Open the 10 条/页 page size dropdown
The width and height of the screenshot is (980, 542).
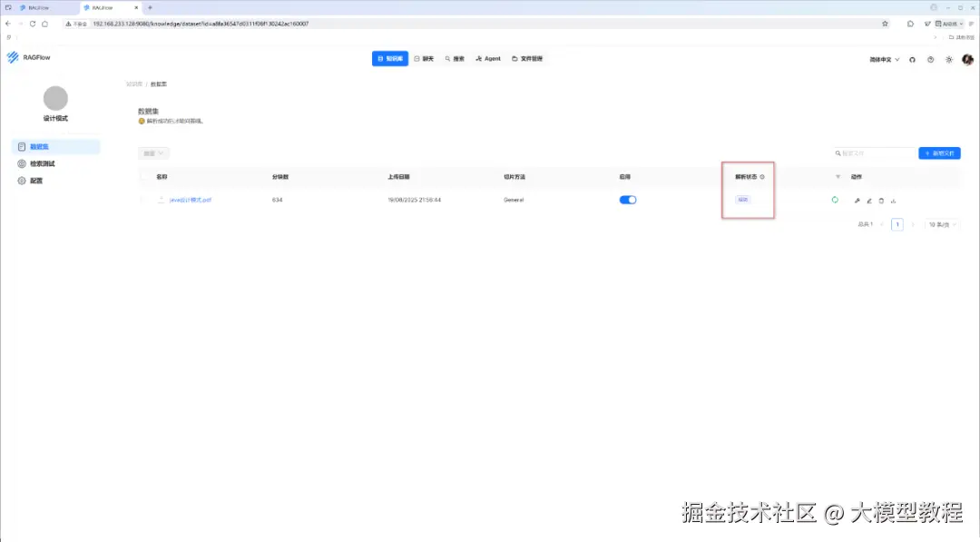[x=941, y=224]
